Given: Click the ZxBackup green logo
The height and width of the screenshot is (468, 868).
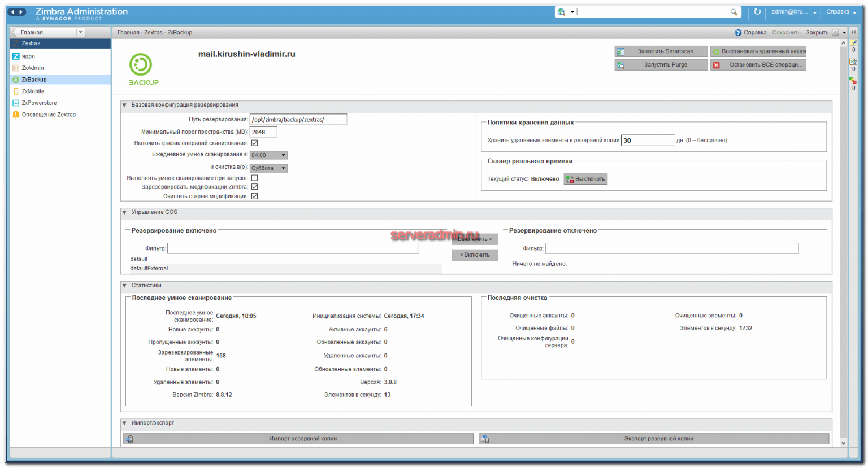Looking at the screenshot, I should pos(142,69).
